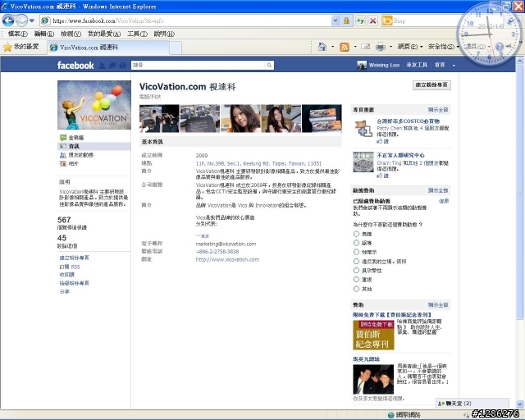Click the red Stop loading icon
The width and height of the screenshot is (525, 420).
pyautogui.click(x=372, y=21)
